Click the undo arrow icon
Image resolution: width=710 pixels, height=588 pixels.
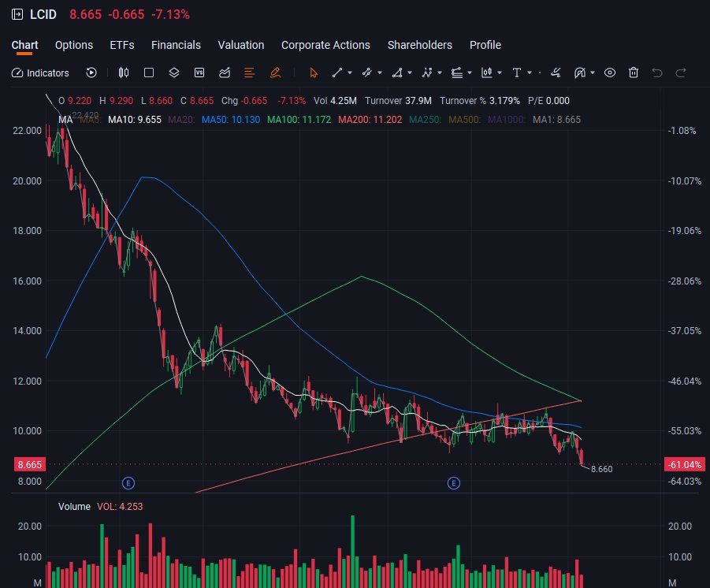(x=657, y=73)
